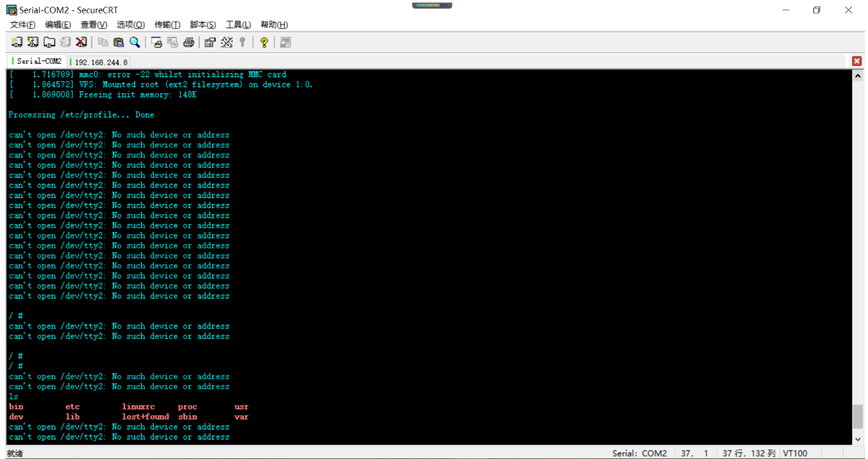
Task: Click the printer icon
Action: (189, 42)
